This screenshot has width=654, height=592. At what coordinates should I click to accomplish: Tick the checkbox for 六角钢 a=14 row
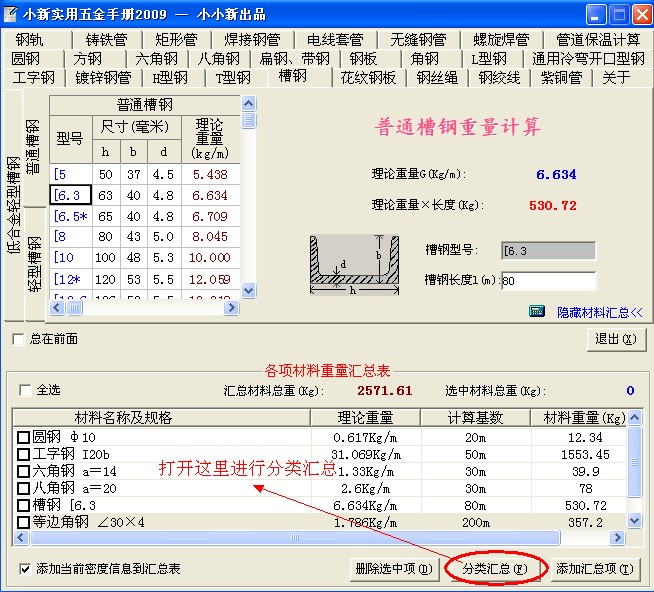23,471
